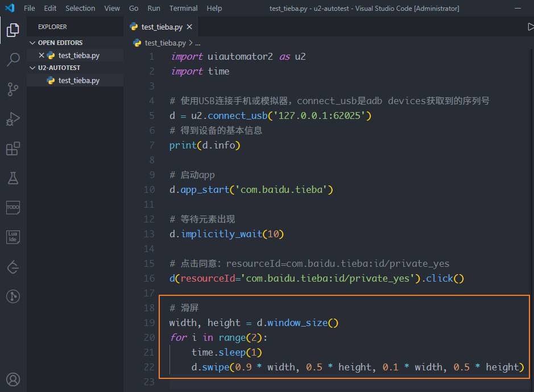Open the Explorer view in activity bar

13,30
